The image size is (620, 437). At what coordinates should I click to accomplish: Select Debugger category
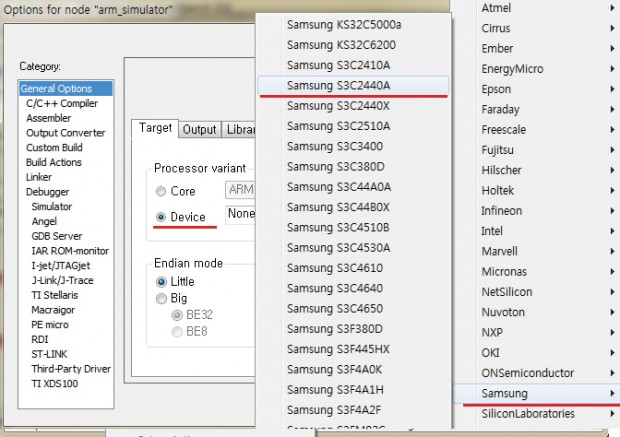pos(47,192)
